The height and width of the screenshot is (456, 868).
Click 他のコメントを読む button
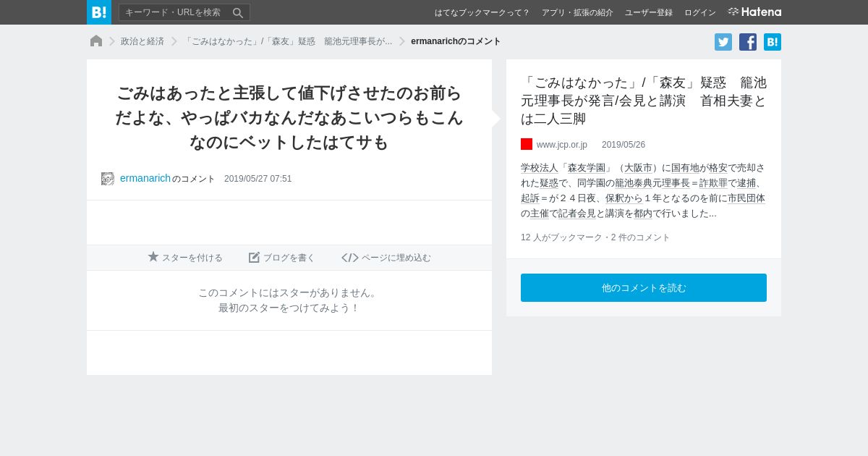(644, 287)
